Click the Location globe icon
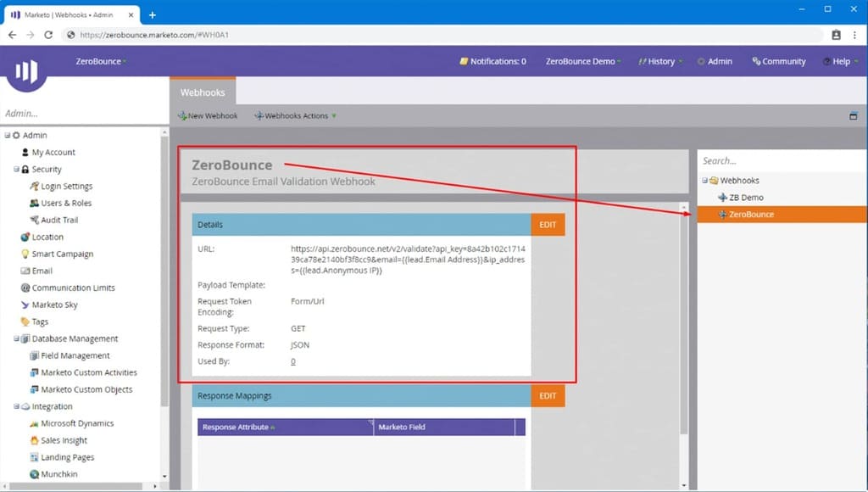The height and width of the screenshot is (492, 868). (x=25, y=237)
